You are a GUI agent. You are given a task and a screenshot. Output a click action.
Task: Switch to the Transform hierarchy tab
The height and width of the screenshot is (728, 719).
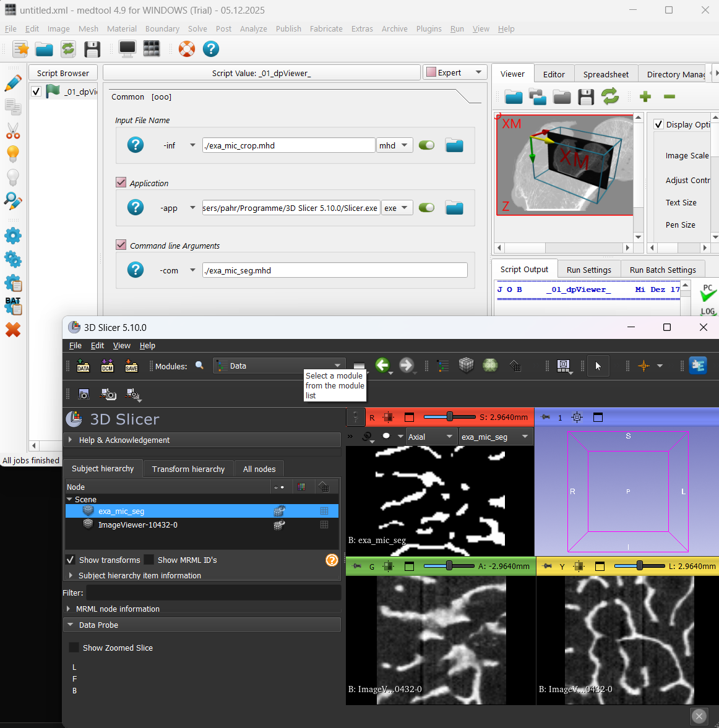click(x=188, y=469)
